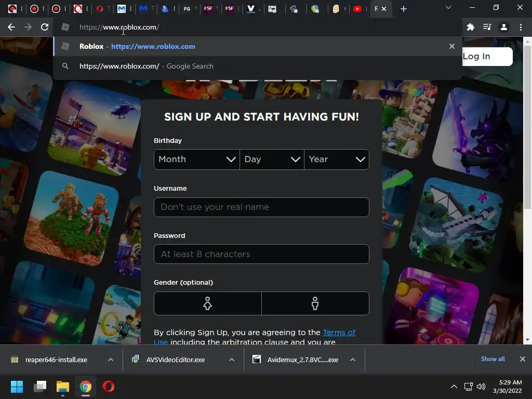Click the magnifier icon in suggestion row
Image resolution: width=532 pixels, height=399 pixels.
coord(65,66)
